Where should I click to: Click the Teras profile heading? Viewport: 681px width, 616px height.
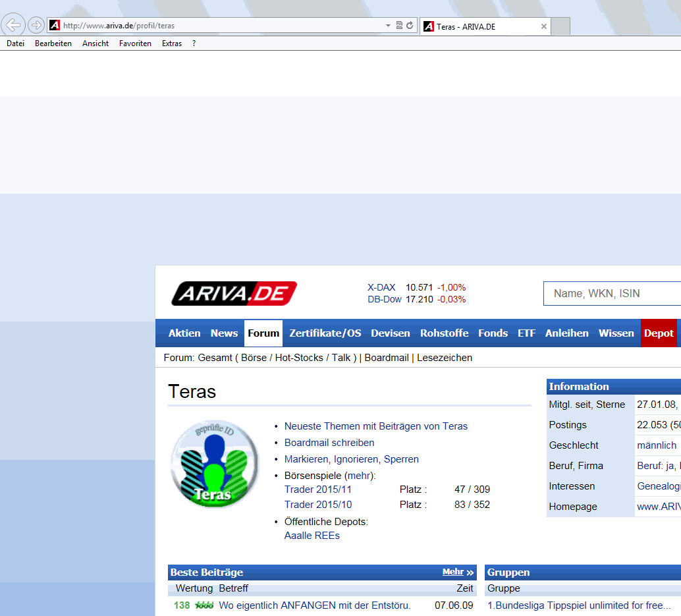point(192,391)
